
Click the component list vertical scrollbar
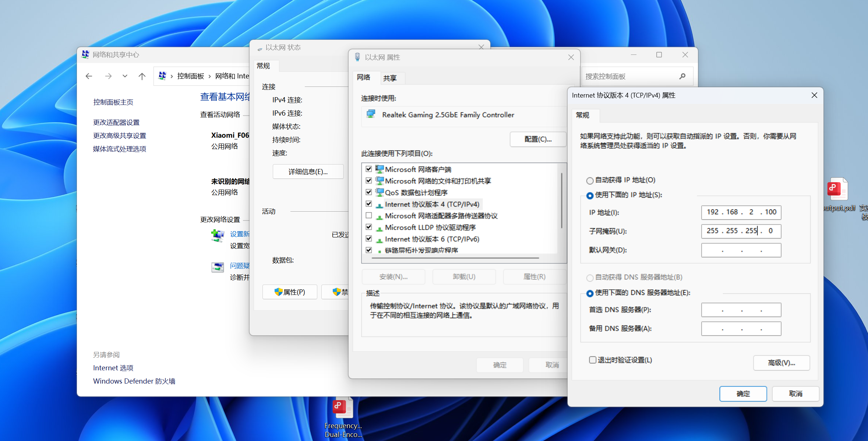click(x=562, y=201)
